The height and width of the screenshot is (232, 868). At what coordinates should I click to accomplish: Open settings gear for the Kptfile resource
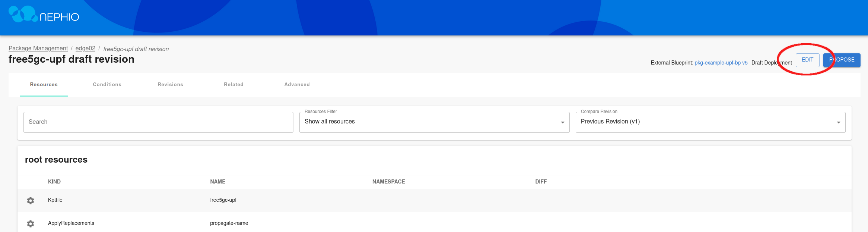pos(31,201)
